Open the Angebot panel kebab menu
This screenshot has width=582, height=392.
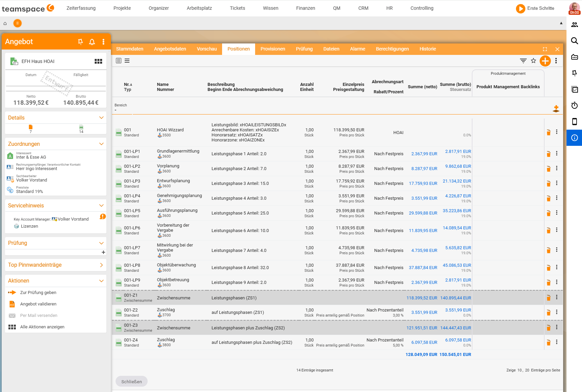point(103,42)
